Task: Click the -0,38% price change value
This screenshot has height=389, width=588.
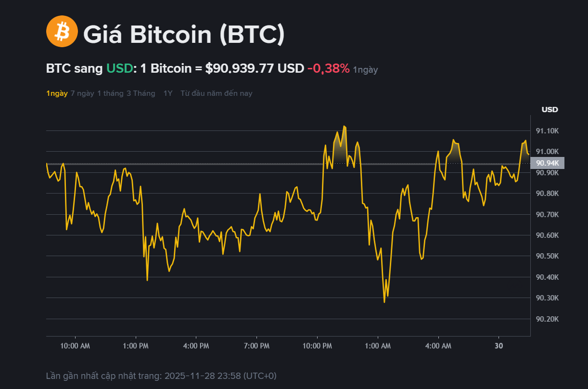Action: (x=328, y=68)
